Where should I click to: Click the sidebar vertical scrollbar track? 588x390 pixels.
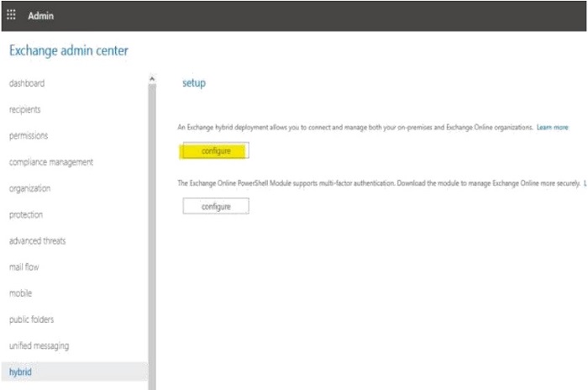152,236
